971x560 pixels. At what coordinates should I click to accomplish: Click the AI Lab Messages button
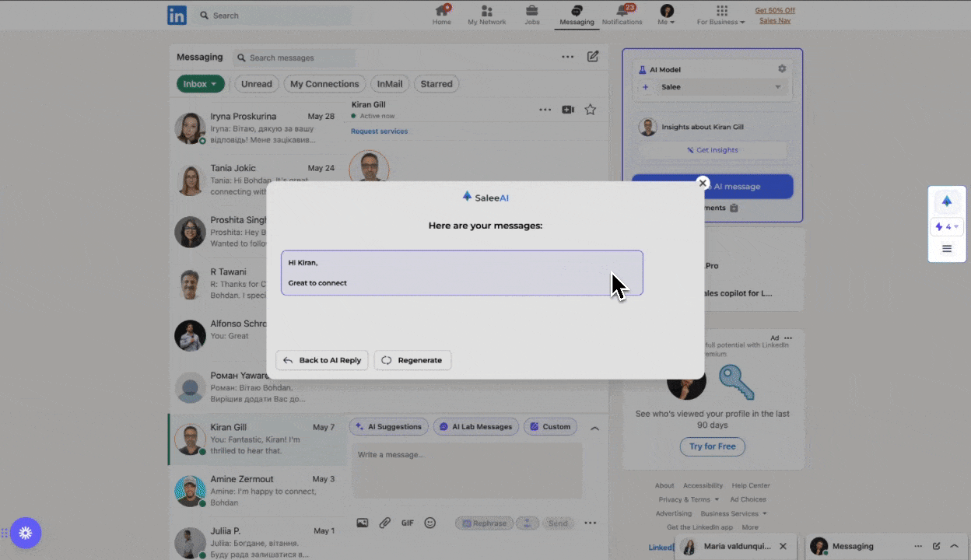coord(475,426)
